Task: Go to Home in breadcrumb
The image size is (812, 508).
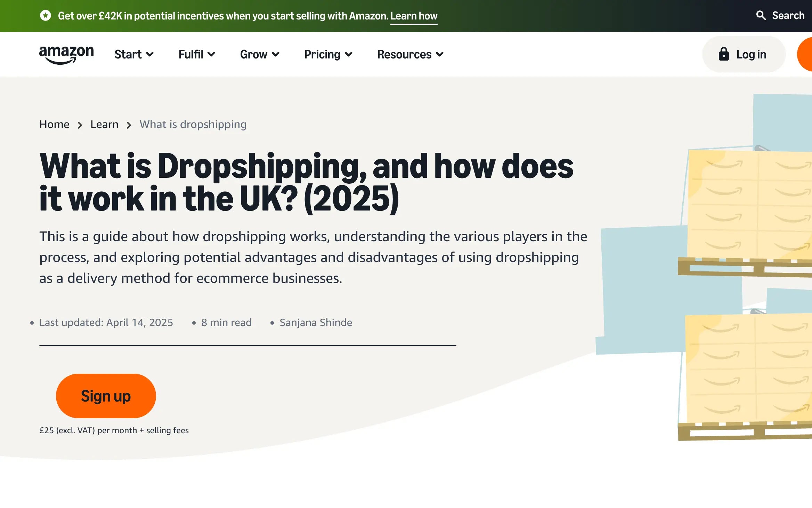Action: 54,124
